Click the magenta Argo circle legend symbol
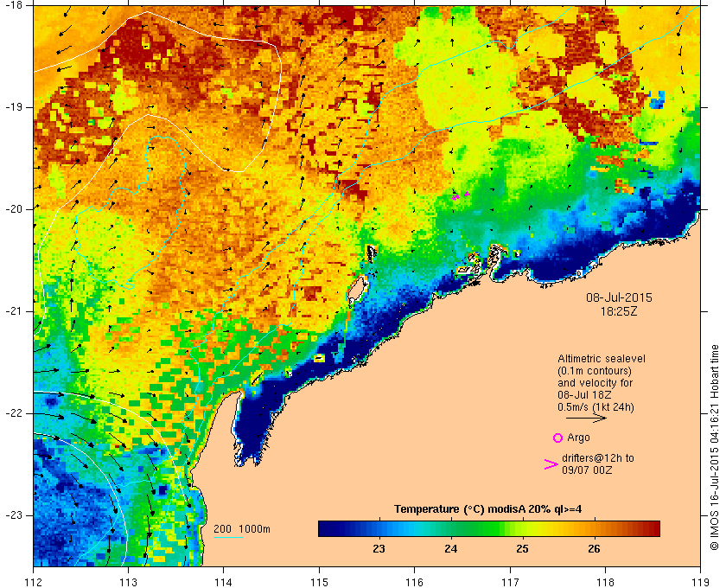 tap(557, 438)
